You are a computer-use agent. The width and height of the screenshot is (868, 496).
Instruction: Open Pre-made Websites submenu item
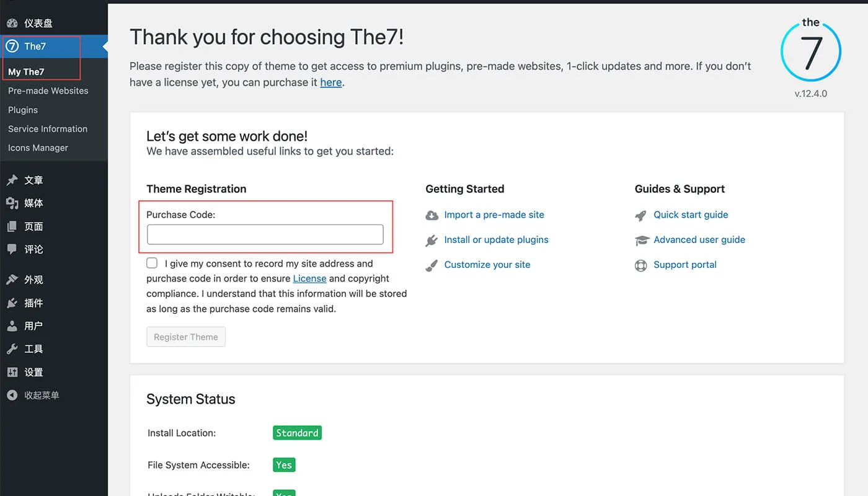pos(48,91)
